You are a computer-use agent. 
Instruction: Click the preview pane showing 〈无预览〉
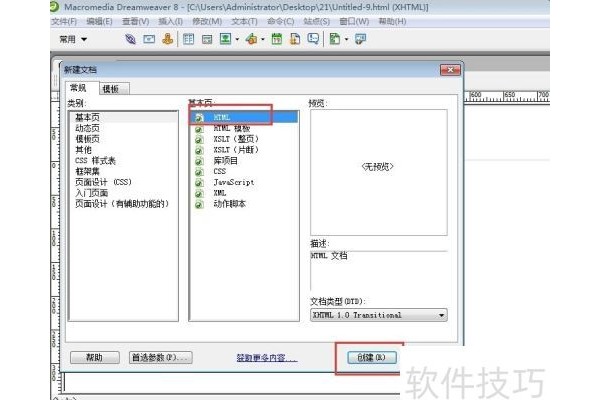378,172
